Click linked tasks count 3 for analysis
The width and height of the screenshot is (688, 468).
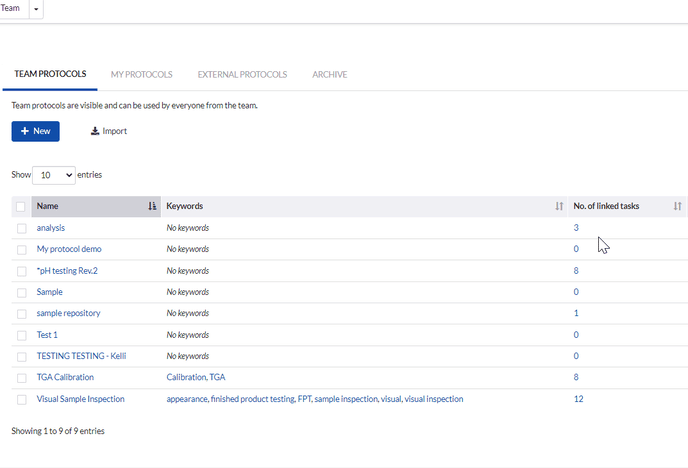[576, 228]
